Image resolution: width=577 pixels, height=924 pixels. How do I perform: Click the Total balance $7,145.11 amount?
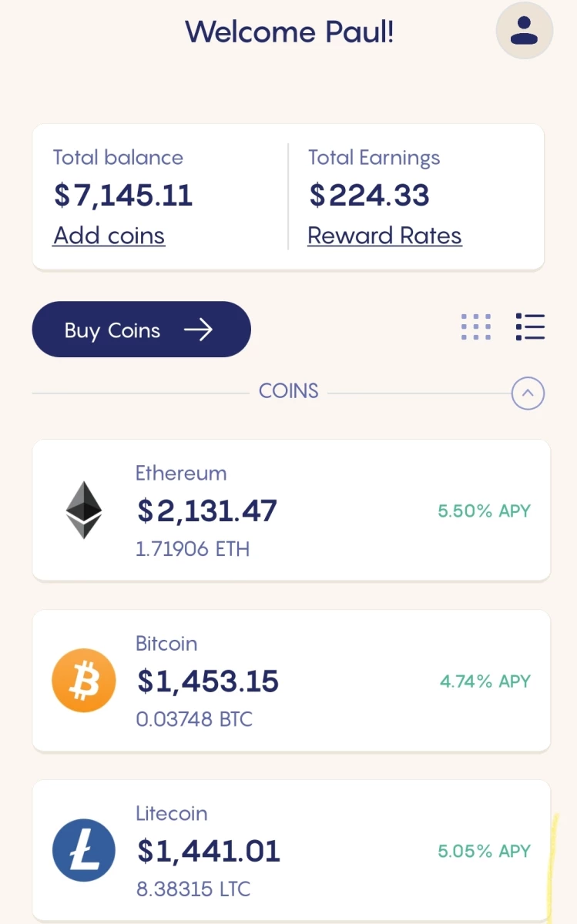point(123,195)
